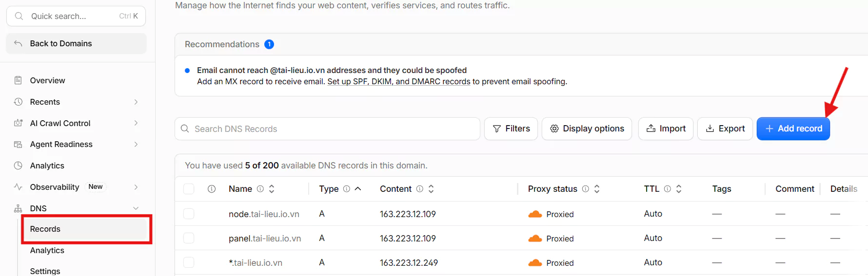Click IP 163.223.12.249
The image size is (868, 276).
click(409, 263)
